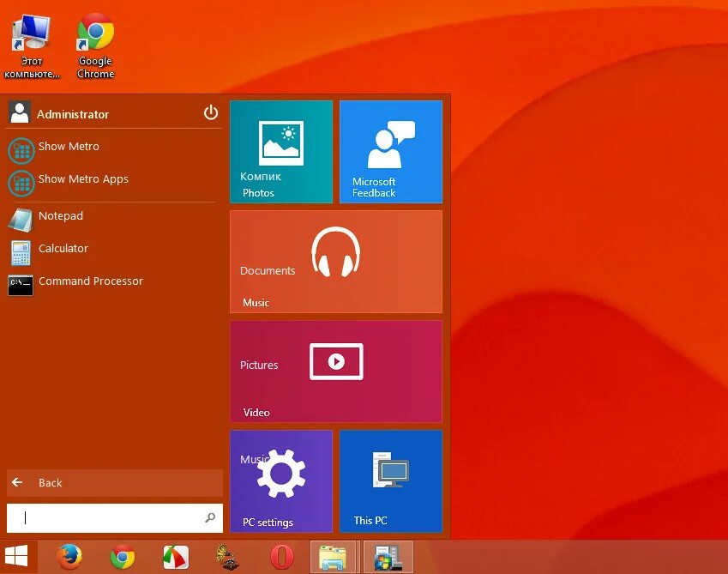Click inside the start menu search field

[115, 518]
